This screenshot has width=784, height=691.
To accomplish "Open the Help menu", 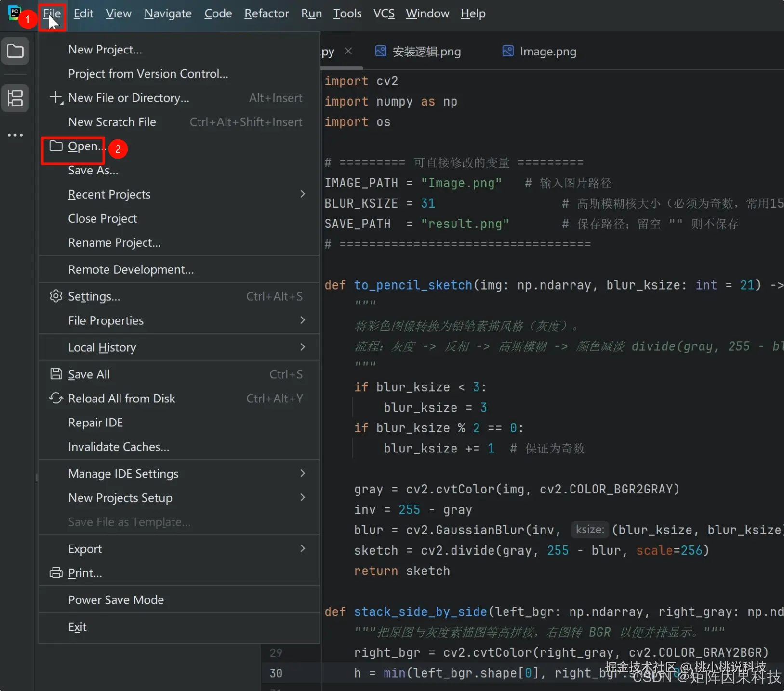I will pyautogui.click(x=473, y=13).
